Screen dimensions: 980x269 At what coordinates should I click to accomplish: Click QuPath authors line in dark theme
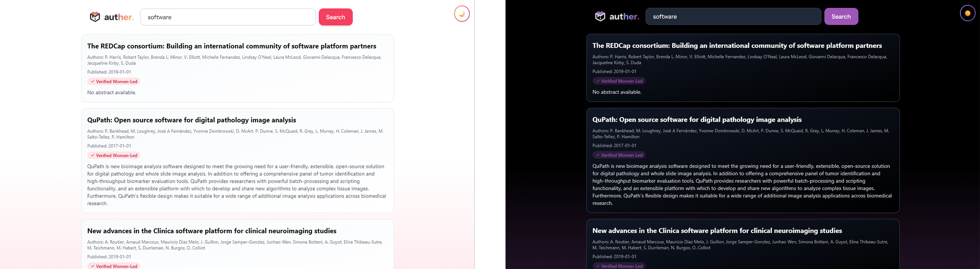[740, 134]
